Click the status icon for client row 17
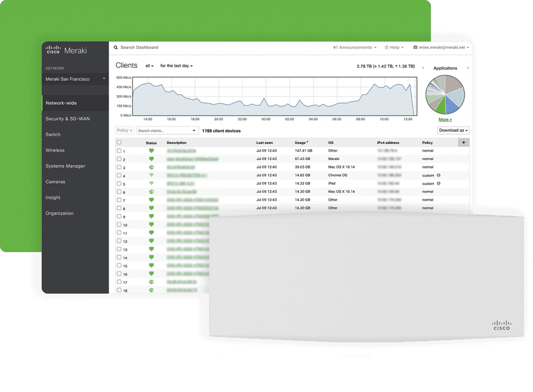 tap(151, 282)
